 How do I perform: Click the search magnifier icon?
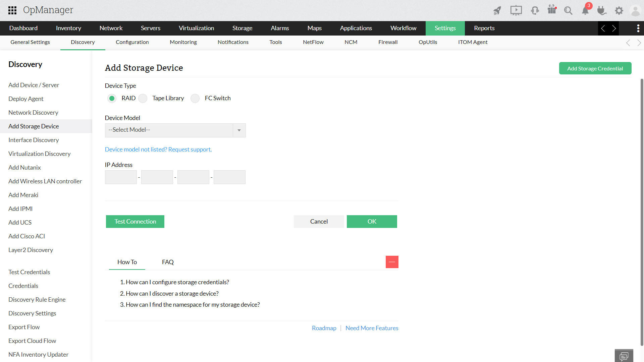568,11
